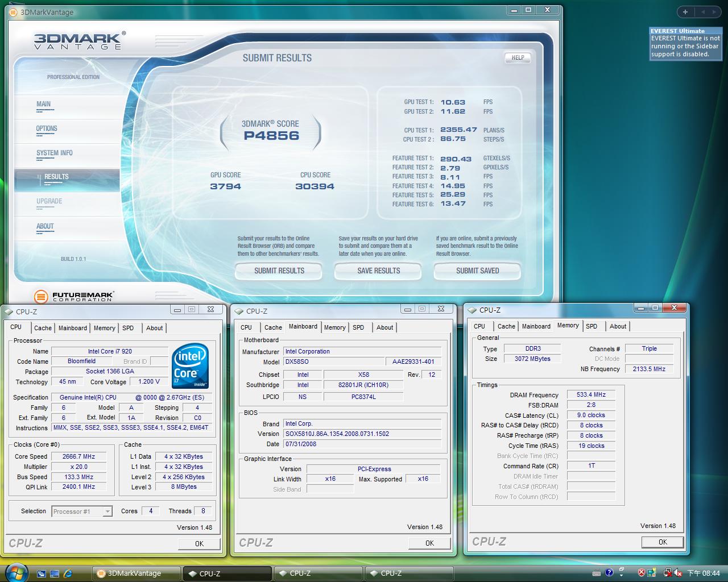Viewport: 728px width, 582px height.
Task: Open the taskbar clock showing 08:44
Action: coord(704,573)
